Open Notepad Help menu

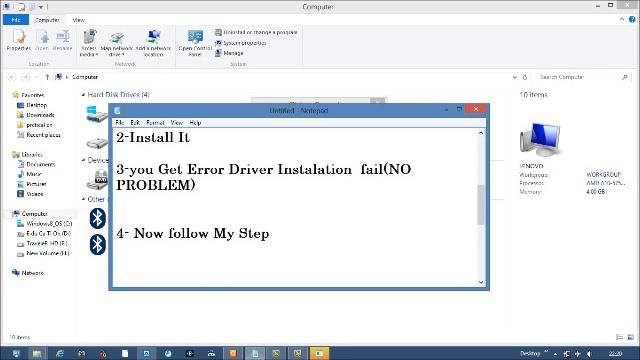[195, 122]
